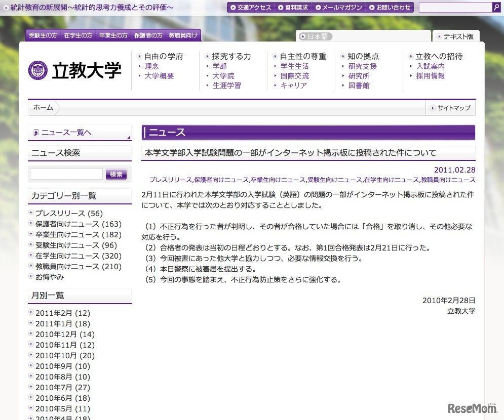
Task: Open the サイトマップ link
Action: point(450,108)
